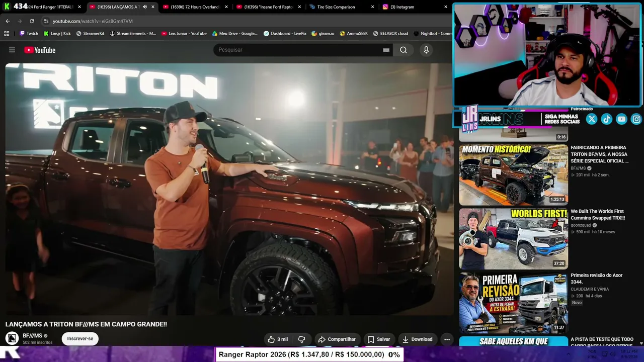
Task: Open the StreamElements bookmark
Action: click(133, 34)
